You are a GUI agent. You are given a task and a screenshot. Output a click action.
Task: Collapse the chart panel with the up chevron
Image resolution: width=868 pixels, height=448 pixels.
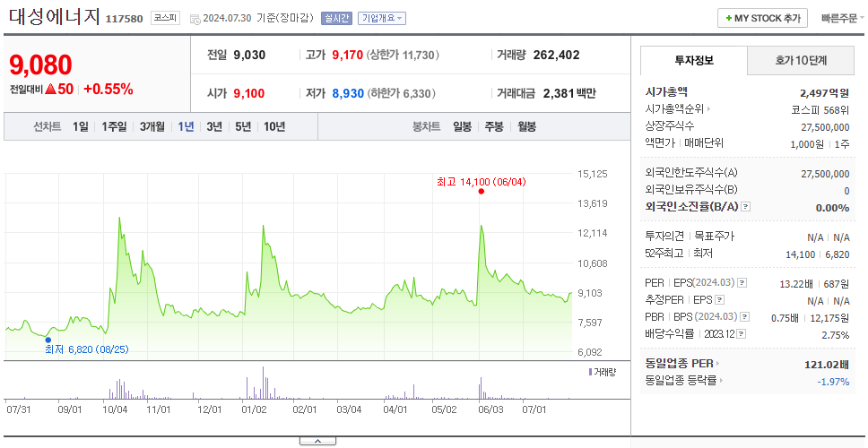click(317, 441)
